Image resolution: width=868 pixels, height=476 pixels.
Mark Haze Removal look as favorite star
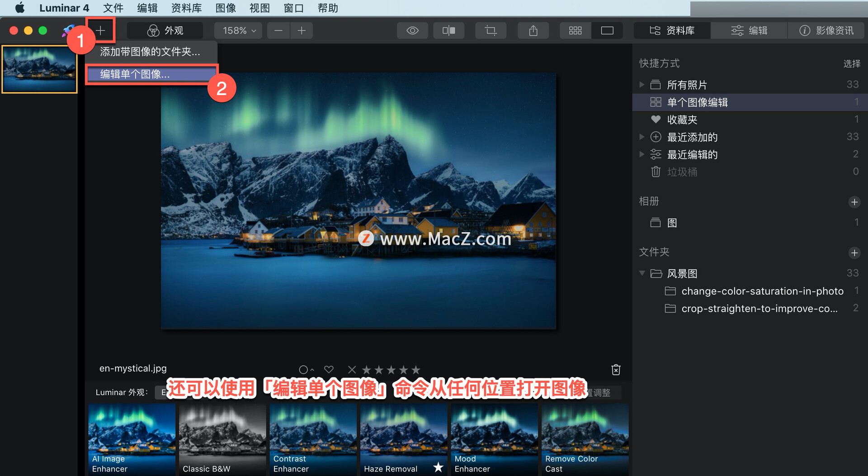click(x=437, y=468)
